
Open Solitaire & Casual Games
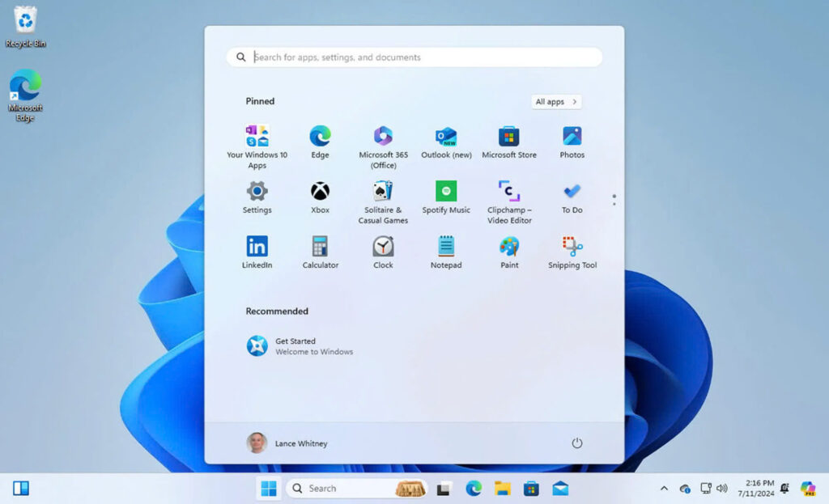point(383,198)
